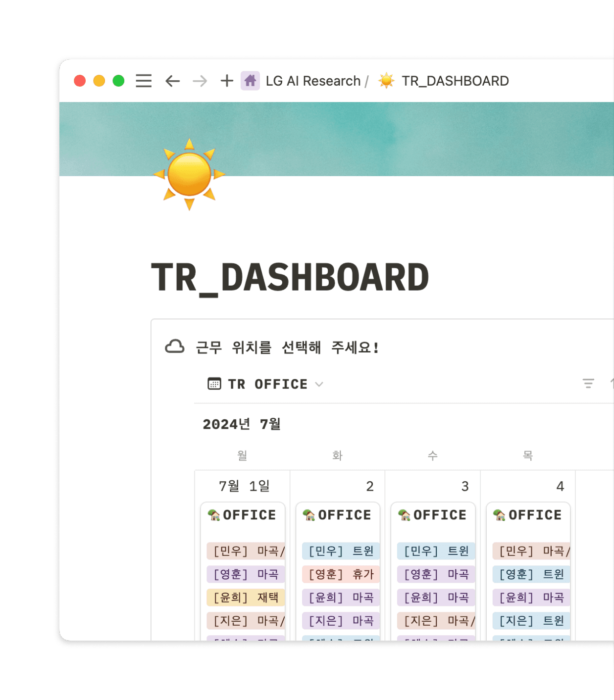Expand the TR OFFICE view dropdown

click(319, 384)
